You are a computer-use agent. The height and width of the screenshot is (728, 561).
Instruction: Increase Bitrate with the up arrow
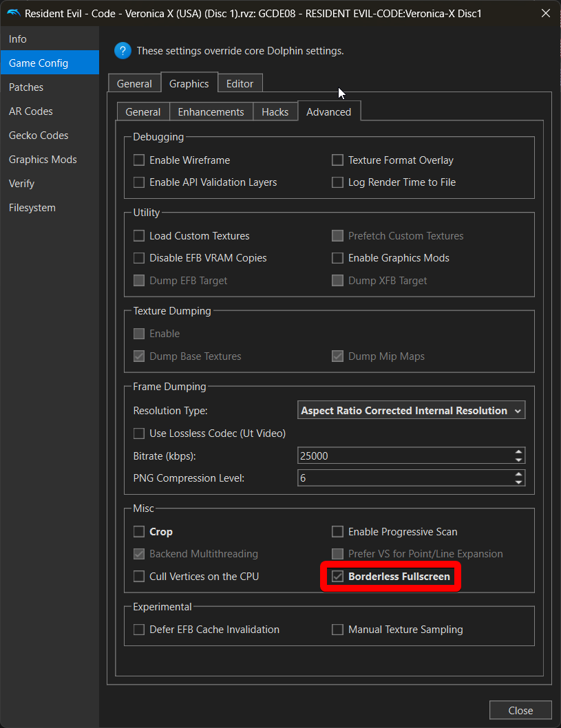pyautogui.click(x=519, y=452)
